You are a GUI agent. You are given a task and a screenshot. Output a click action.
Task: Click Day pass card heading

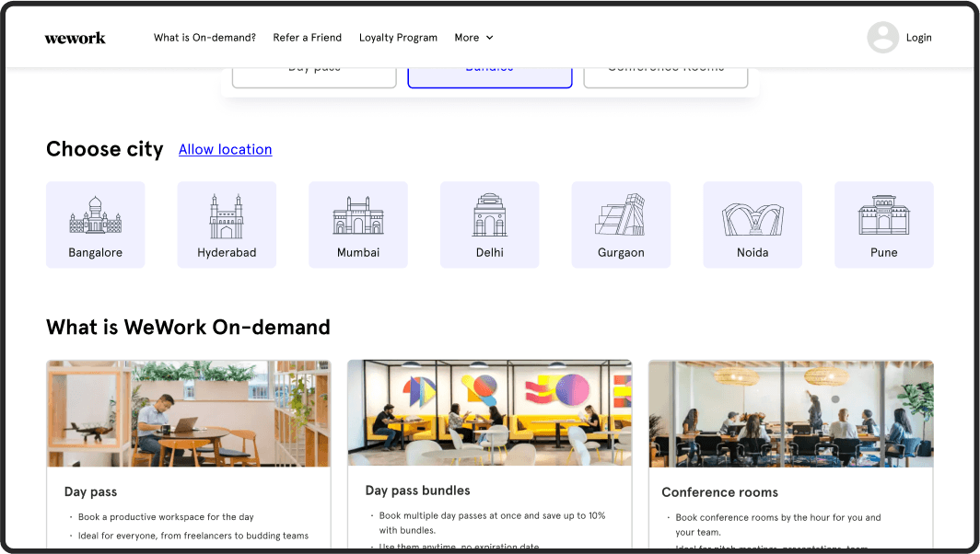coord(90,492)
